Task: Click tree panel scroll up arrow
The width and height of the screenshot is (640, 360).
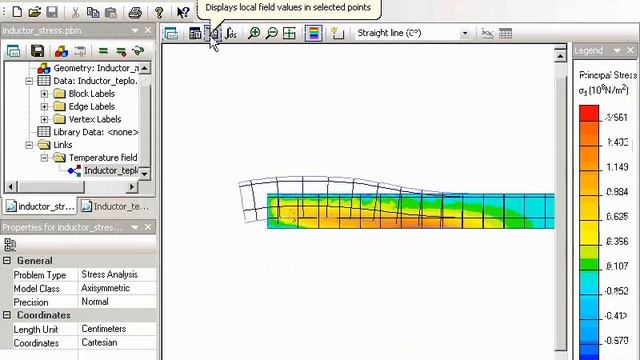Action: 144,68
